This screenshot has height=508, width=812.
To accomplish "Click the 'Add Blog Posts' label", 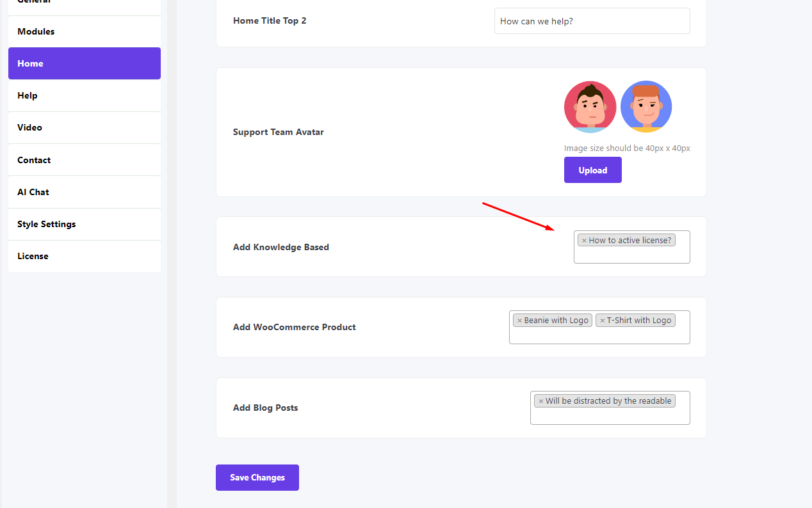I will [x=265, y=408].
